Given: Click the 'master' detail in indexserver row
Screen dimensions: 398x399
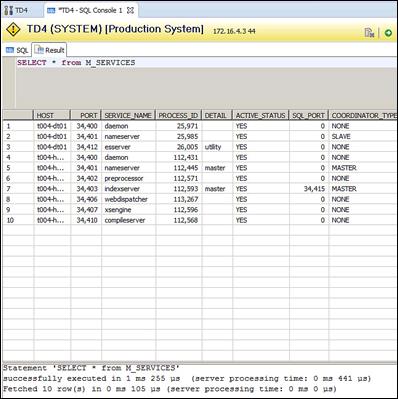Looking at the screenshot, I should pyautogui.click(x=217, y=189).
